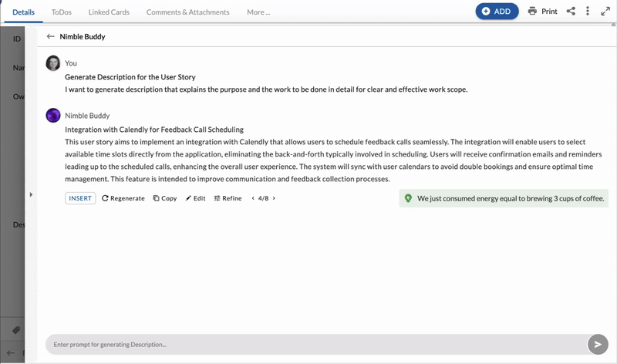Click the share icon in top toolbar
The image size is (617, 364).
coord(571,12)
